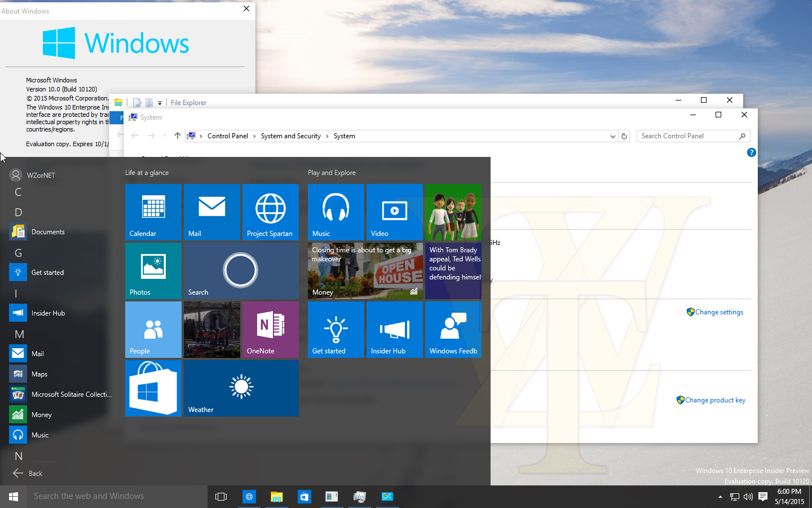Open Project Spartan globe from taskbar
Screen dimensions: 812x508
tap(249, 497)
